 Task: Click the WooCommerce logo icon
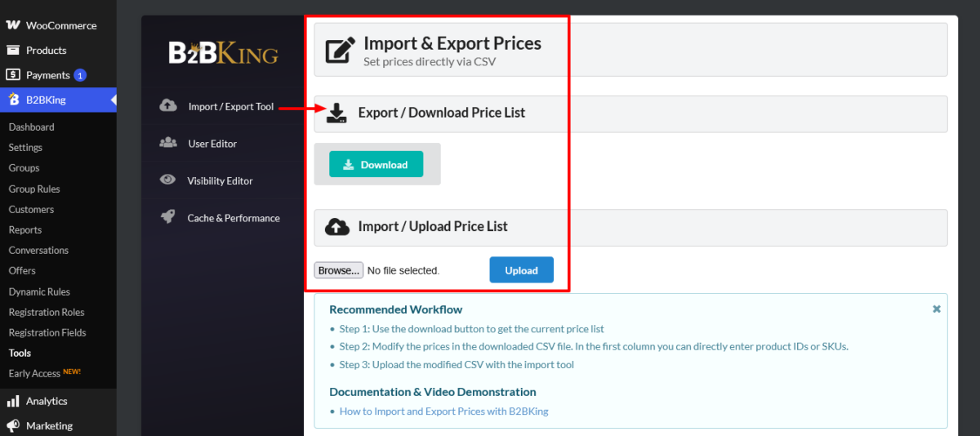point(13,25)
